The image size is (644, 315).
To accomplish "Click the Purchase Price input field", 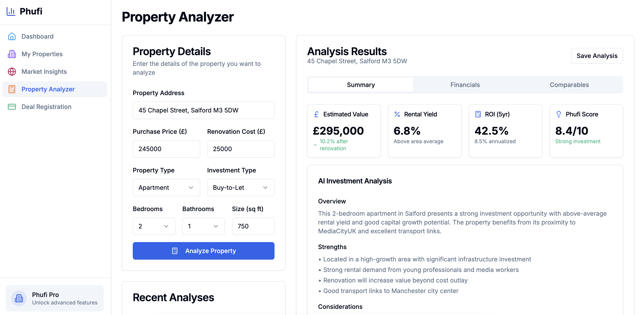I will [x=166, y=149].
